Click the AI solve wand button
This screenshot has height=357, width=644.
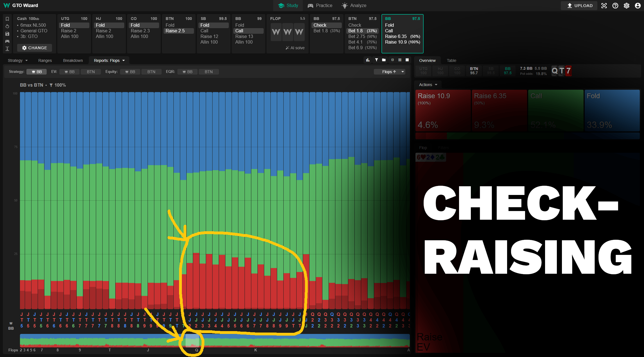coord(295,48)
